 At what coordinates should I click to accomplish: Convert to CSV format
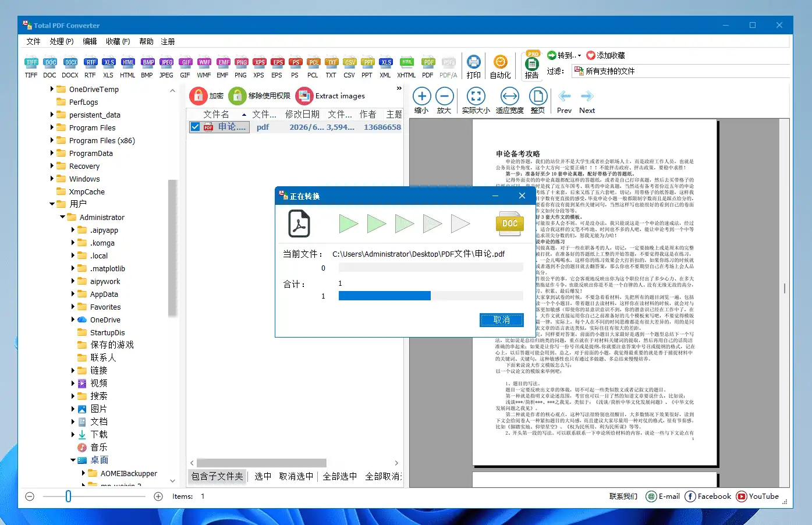click(349, 68)
